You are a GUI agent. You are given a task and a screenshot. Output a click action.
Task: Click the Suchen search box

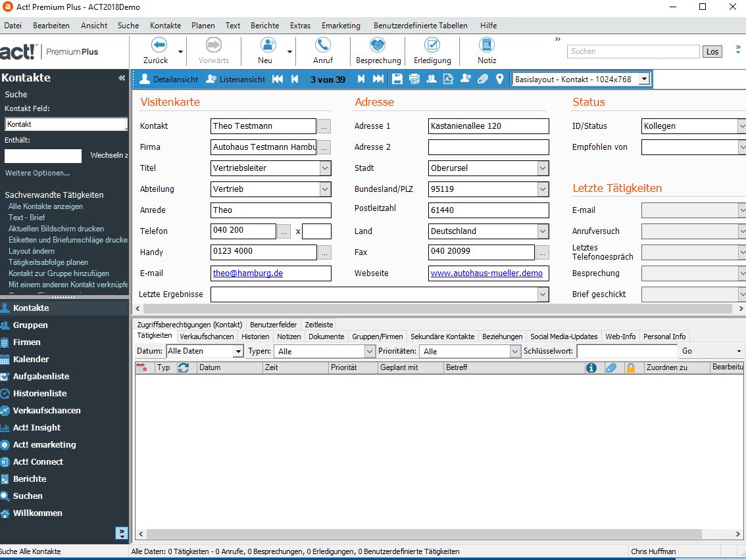[x=634, y=51]
